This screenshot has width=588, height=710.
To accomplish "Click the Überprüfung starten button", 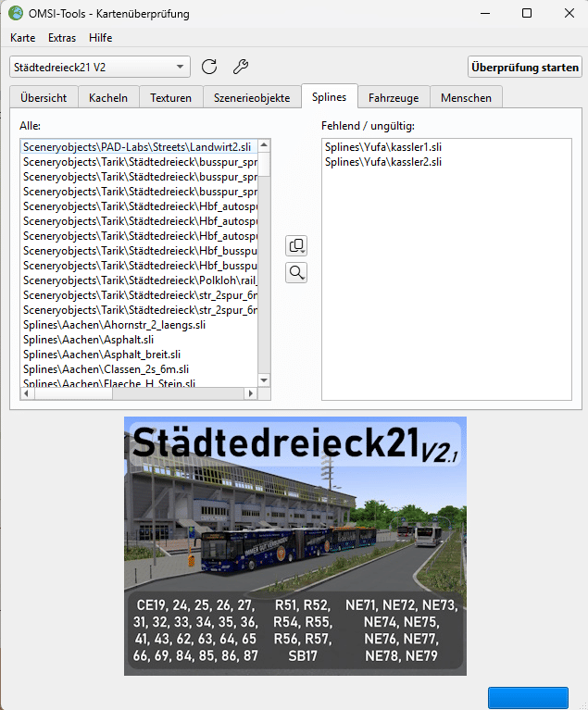I will point(525,67).
